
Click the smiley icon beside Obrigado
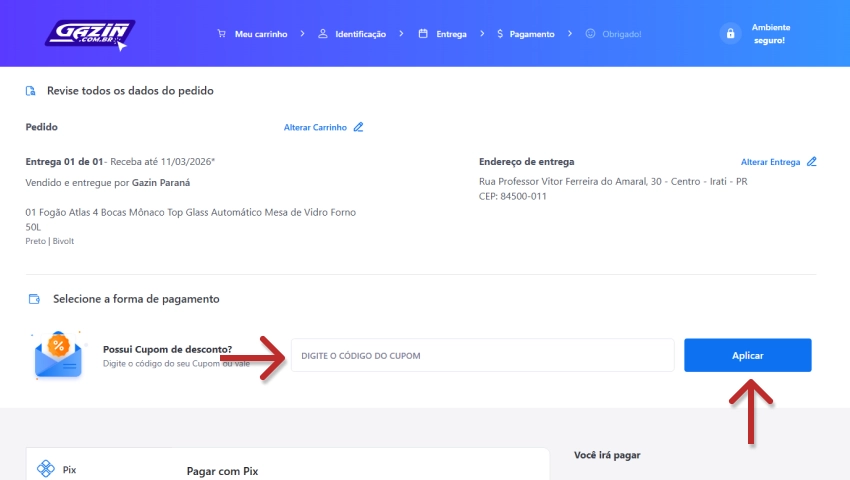(590, 34)
